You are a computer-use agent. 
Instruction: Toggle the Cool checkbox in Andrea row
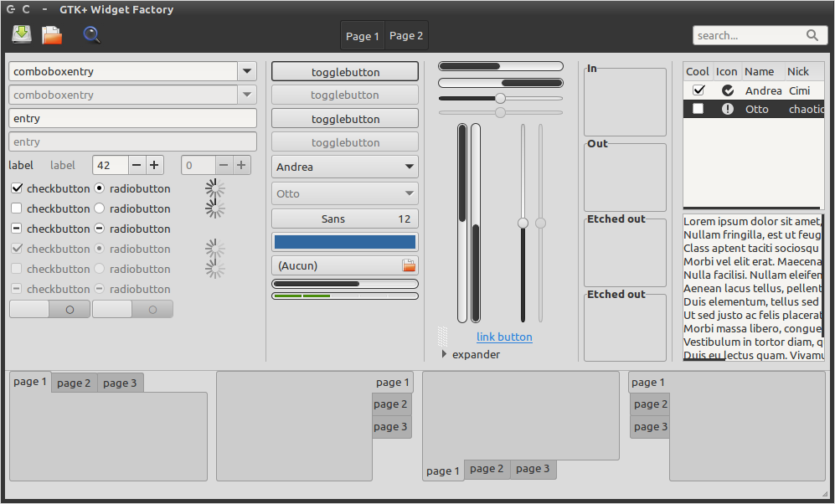[x=698, y=90]
